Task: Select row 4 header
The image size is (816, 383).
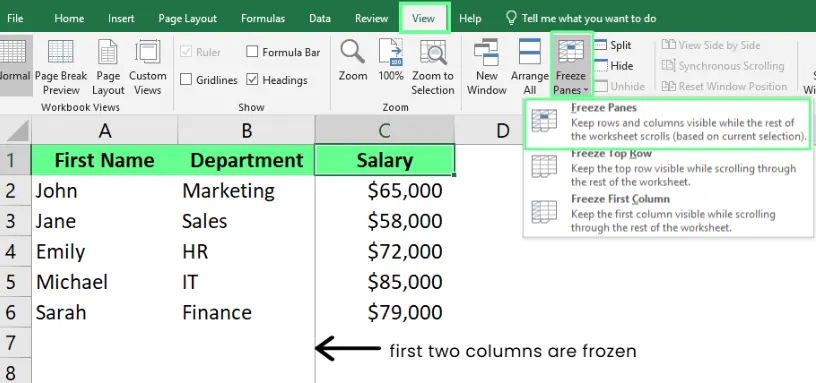Action: pyautogui.click(x=16, y=251)
